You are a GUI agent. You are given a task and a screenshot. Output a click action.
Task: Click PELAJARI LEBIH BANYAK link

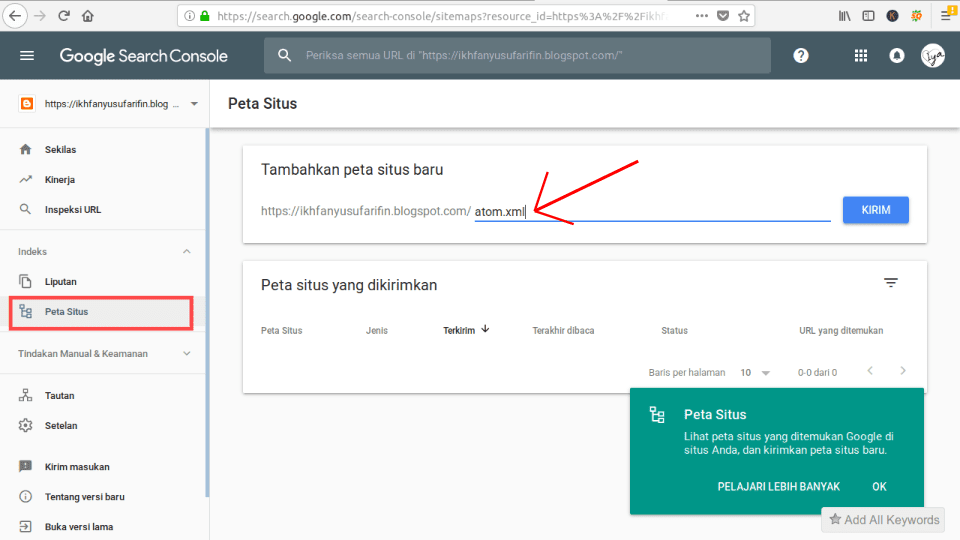pyautogui.click(x=779, y=486)
